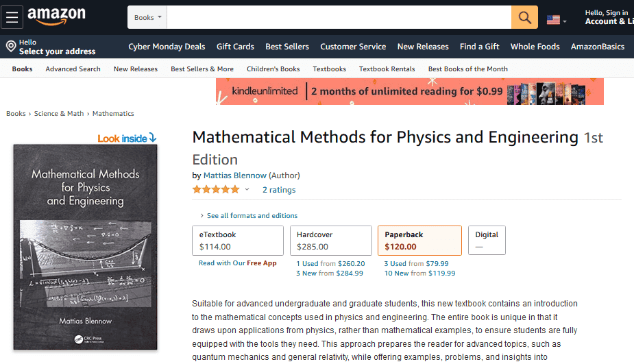This screenshot has height=364, width=634.
Task: Go to Whole Foods
Action: click(535, 47)
